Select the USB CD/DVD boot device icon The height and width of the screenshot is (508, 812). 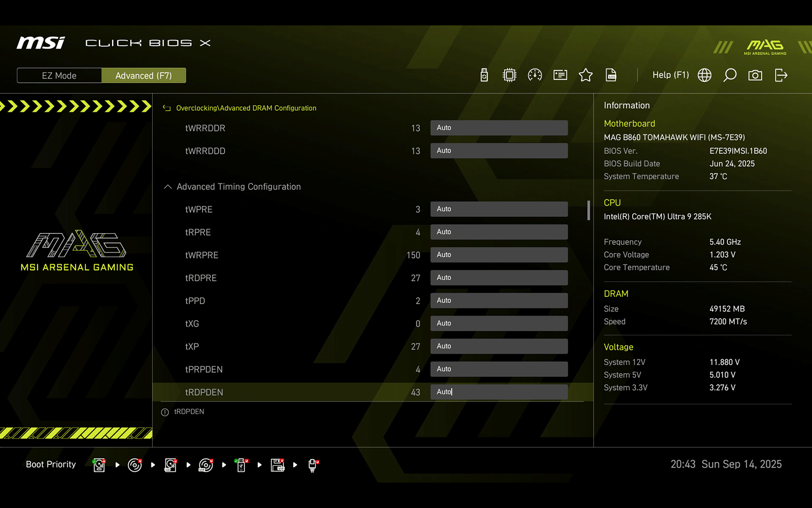click(x=206, y=465)
